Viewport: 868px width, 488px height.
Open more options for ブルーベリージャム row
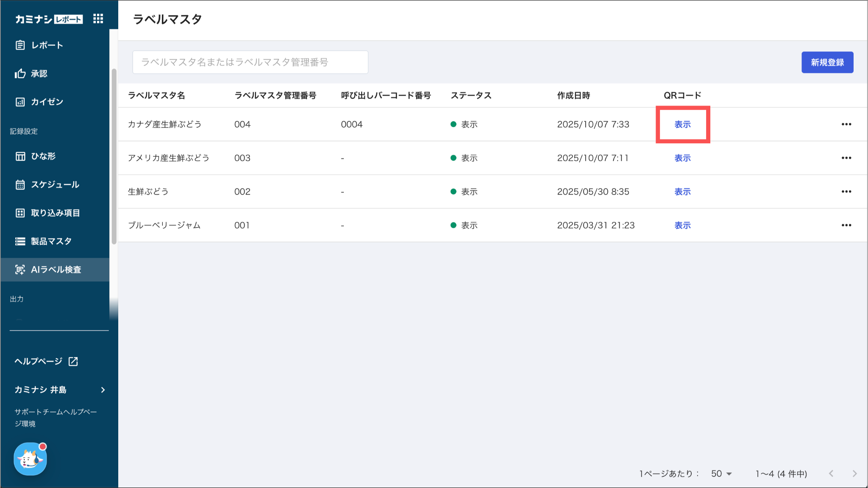pyautogui.click(x=846, y=225)
